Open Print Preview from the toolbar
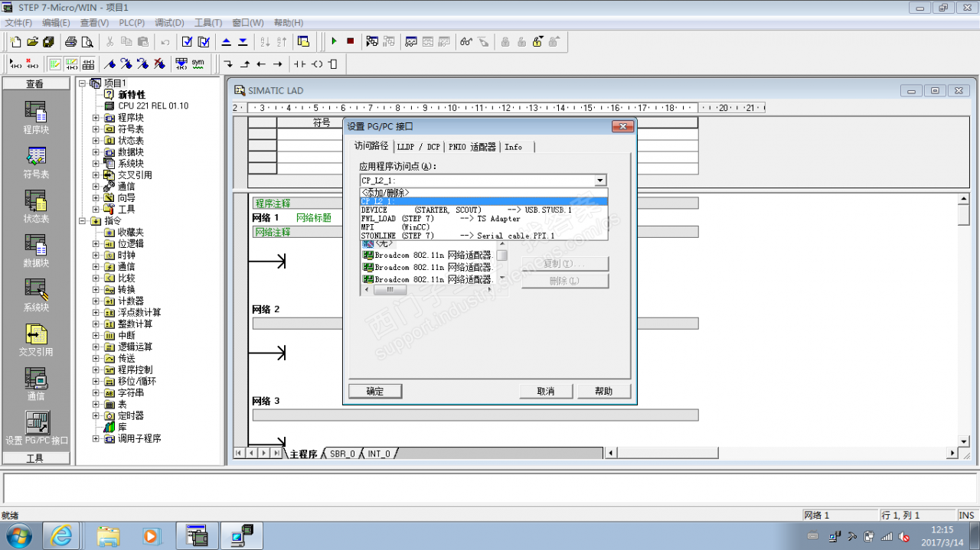The width and height of the screenshot is (980, 550). [x=87, y=41]
